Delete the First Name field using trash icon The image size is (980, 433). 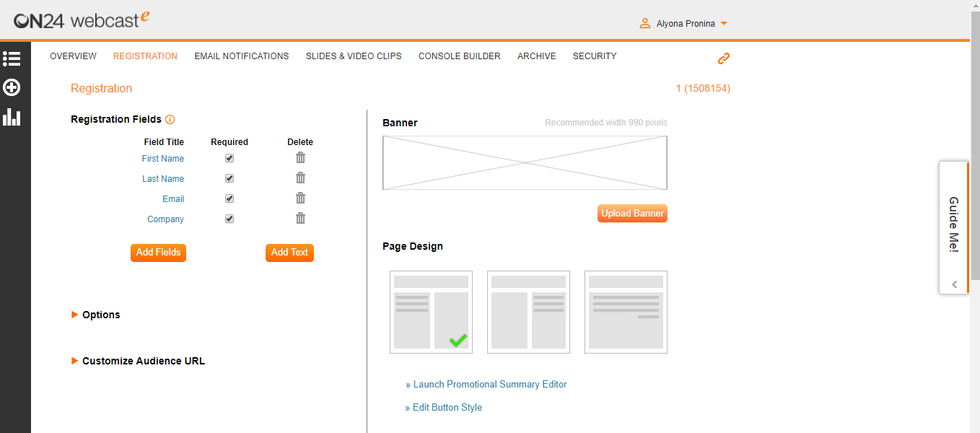coord(300,158)
